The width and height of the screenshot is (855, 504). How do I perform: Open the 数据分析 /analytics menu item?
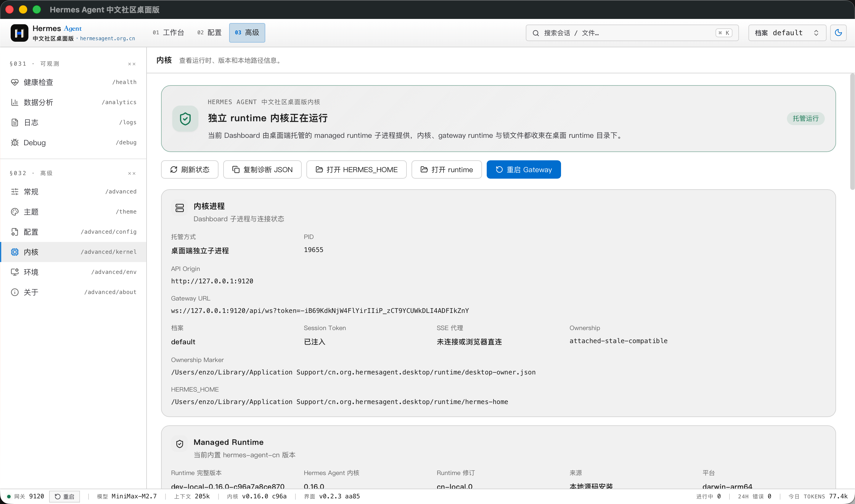(x=73, y=102)
